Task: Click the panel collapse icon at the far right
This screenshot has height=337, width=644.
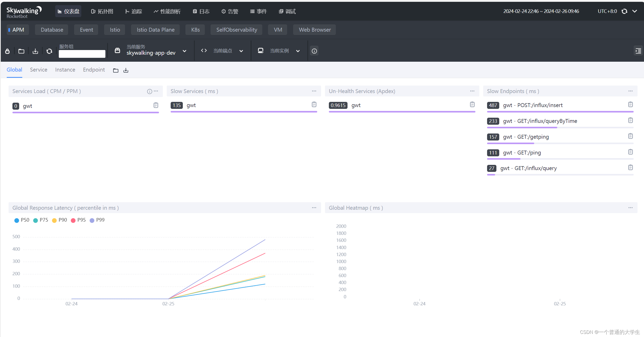Action: click(638, 51)
